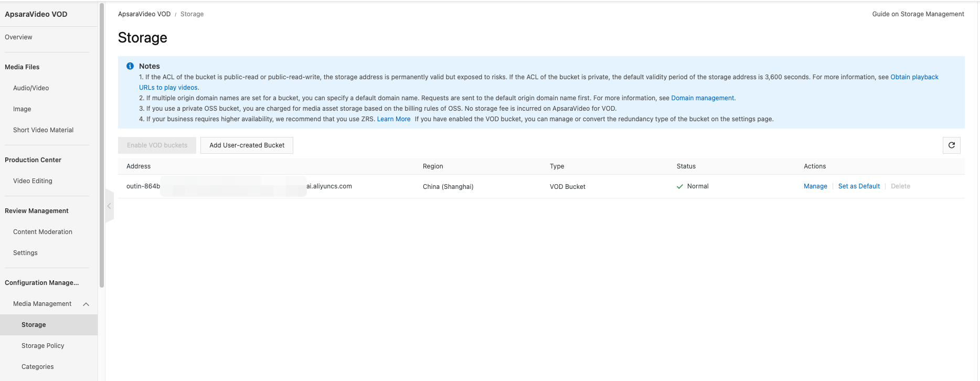Collapse the Media Management section chevron
This screenshot has width=980, height=381.
[x=86, y=304]
